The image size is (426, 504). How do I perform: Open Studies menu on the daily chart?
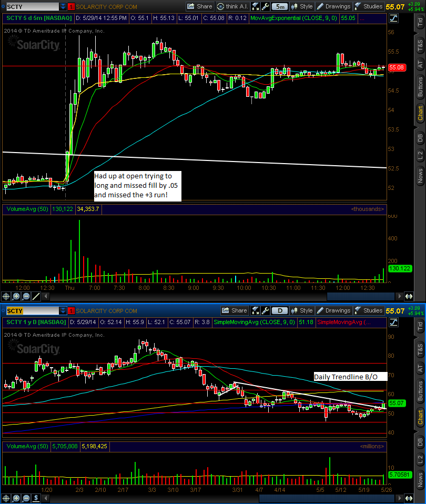tap(369, 310)
